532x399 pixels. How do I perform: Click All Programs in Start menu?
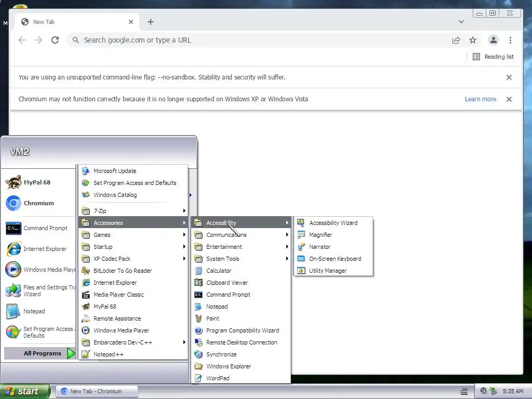tap(39, 353)
